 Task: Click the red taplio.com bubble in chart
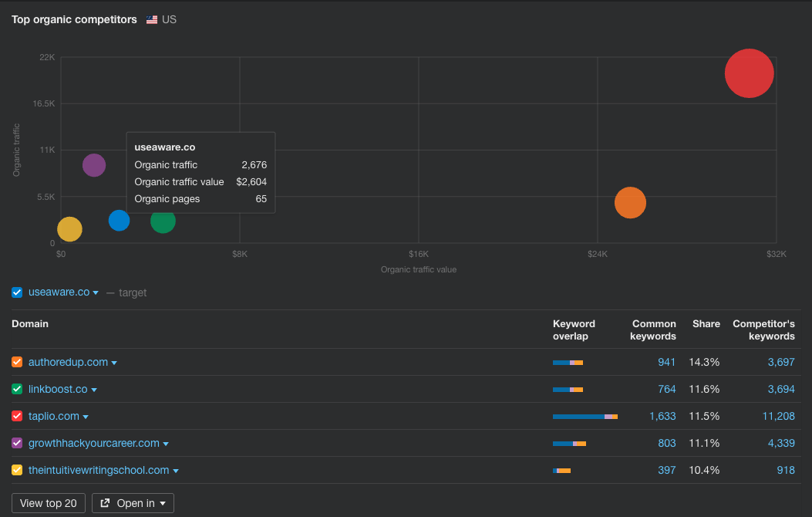(x=749, y=73)
